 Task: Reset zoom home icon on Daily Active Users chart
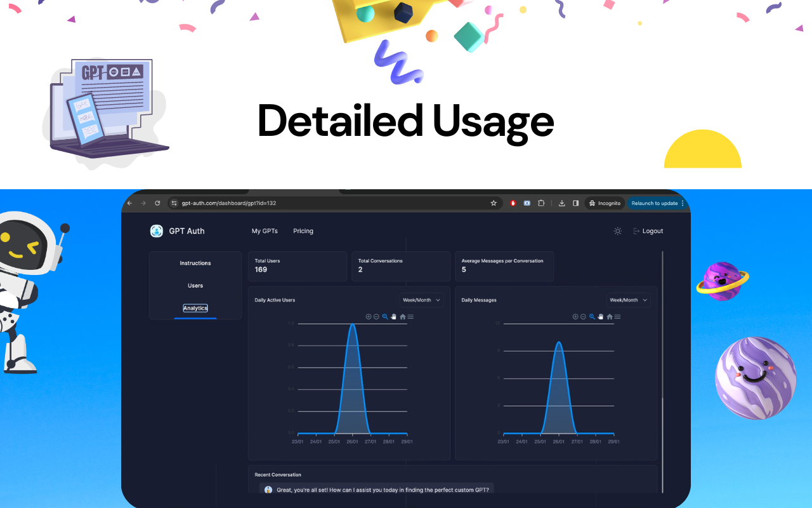(x=403, y=316)
